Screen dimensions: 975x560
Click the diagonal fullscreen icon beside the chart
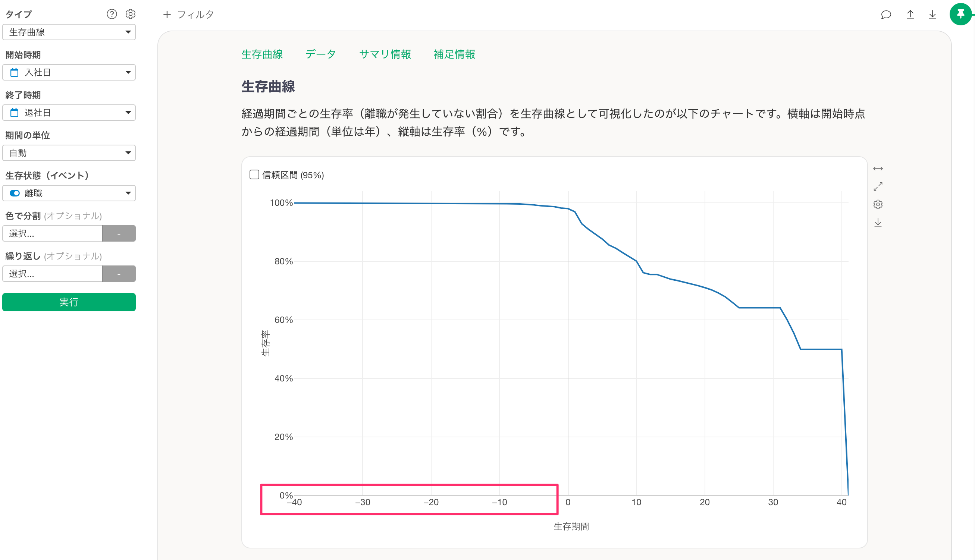(x=878, y=186)
